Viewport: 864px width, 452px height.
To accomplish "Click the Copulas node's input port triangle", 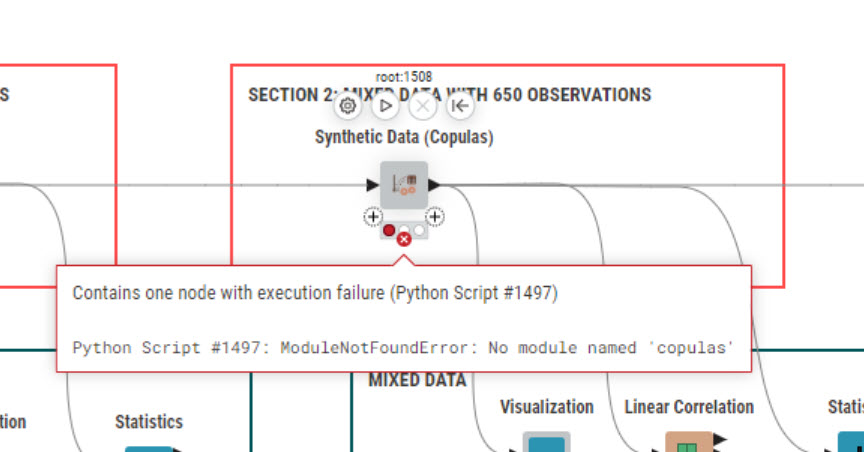I will (x=372, y=185).
